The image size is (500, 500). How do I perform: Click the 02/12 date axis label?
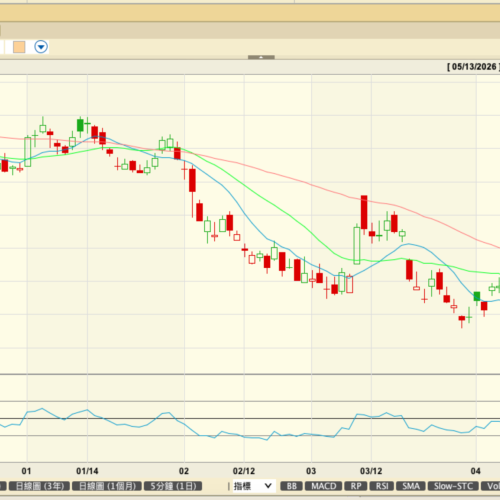[244, 471]
